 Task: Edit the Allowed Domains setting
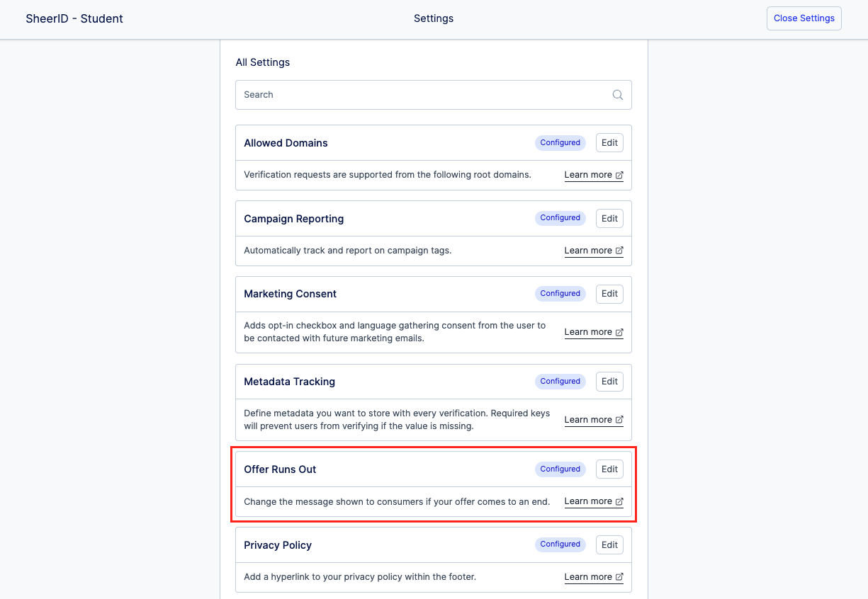click(x=609, y=143)
